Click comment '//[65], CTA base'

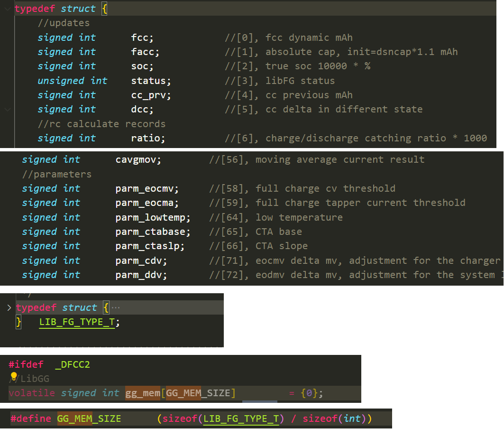tap(256, 232)
